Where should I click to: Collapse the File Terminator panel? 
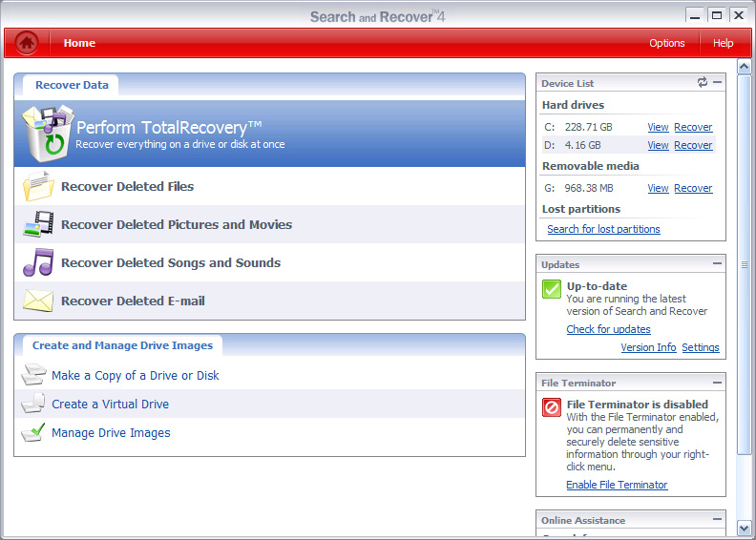coord(718,383)
